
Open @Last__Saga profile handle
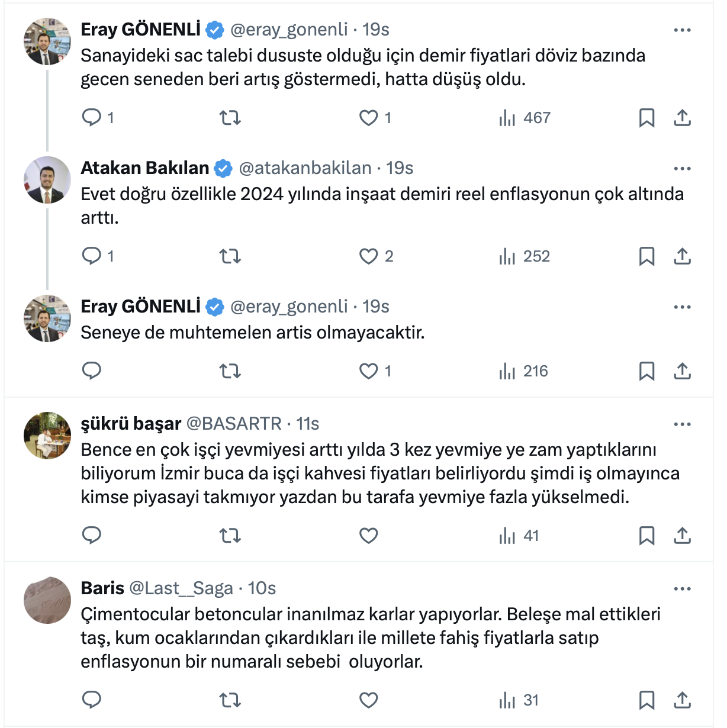tap(181, 588)
